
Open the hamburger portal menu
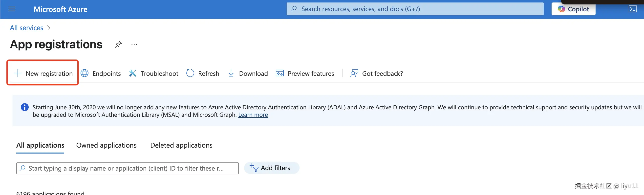(x=12, y=9)
